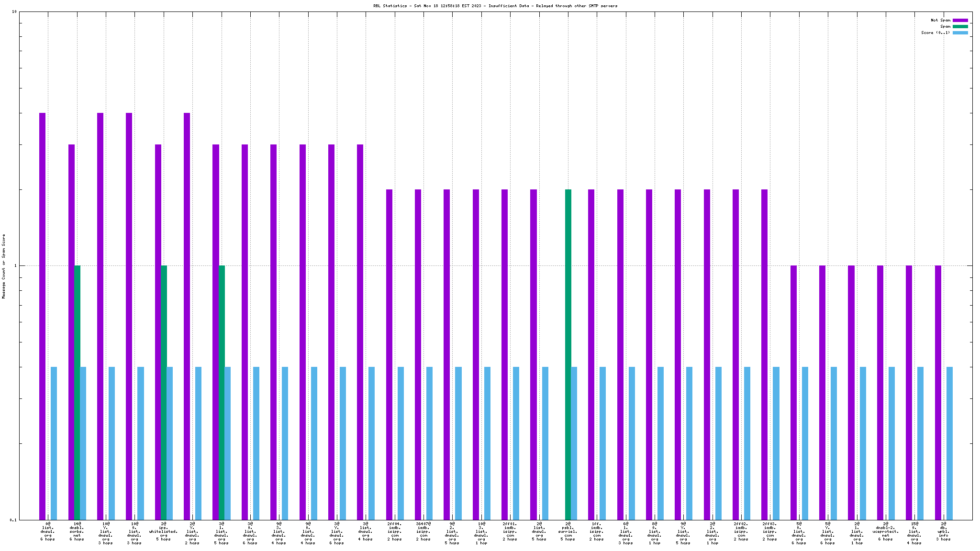
Task: Click the green Spam legend swatch
Action: pyautogui.click(x=960, y=26)
